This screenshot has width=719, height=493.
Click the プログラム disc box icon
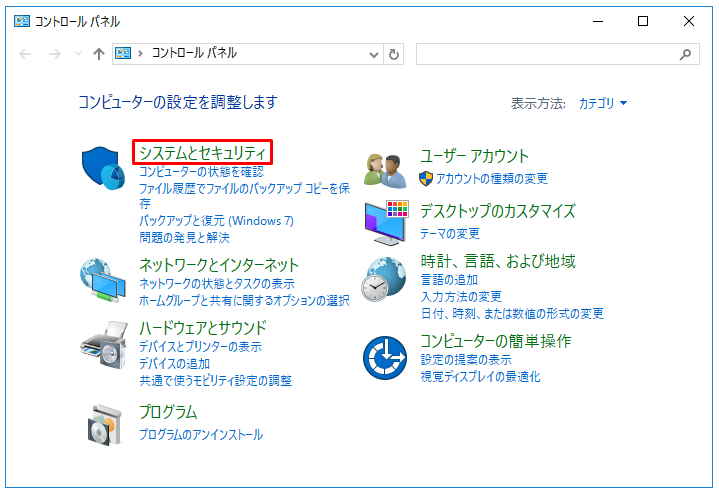coord(105,425)
